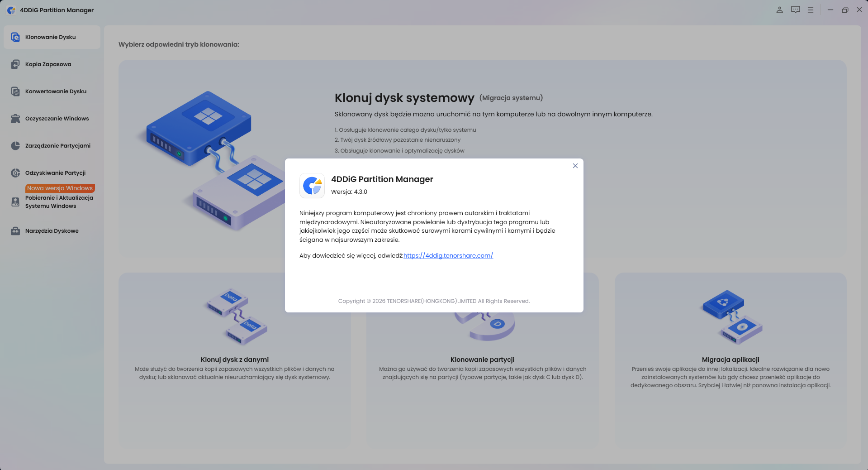This screenshot has width=868, height=470.
Task: Click the 4DDiG app logo in the About dialog
Action: click(x=312, y=186)
